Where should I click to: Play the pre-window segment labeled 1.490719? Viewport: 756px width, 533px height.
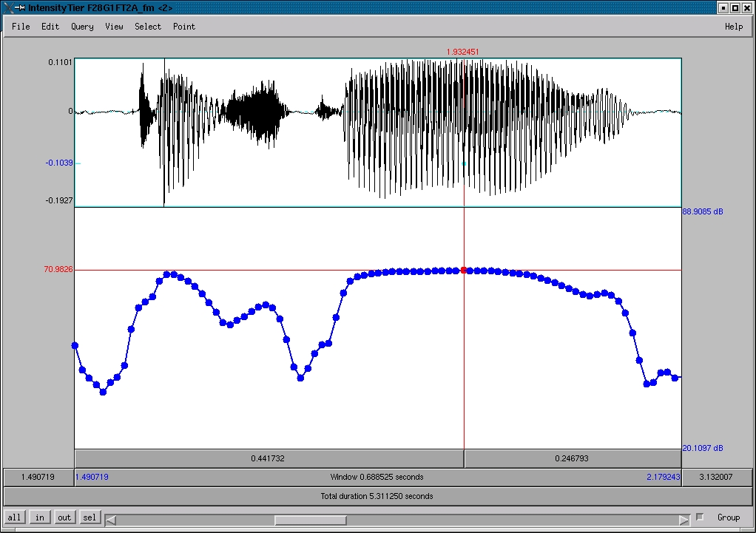[x=38, y=477]
